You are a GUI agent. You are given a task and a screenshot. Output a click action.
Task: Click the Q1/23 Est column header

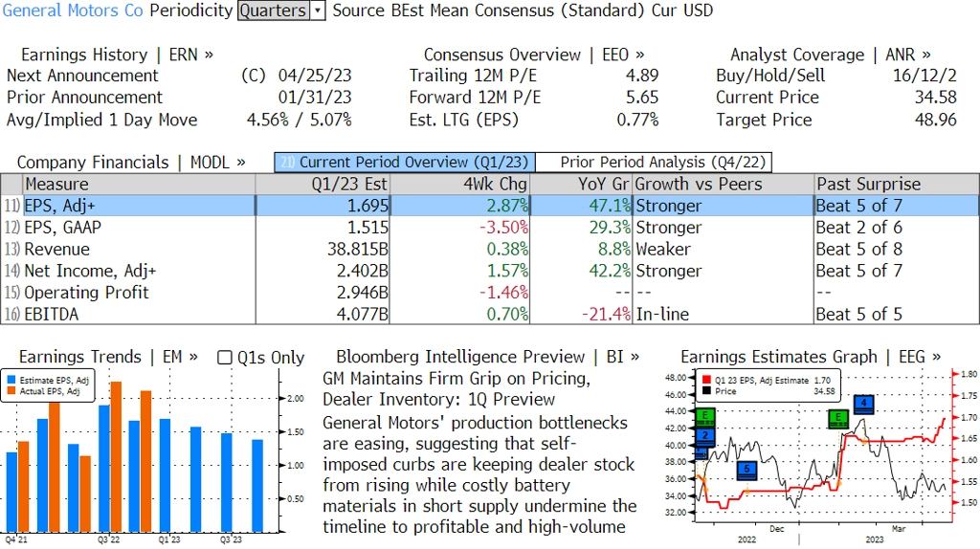(x=323, y=185)
